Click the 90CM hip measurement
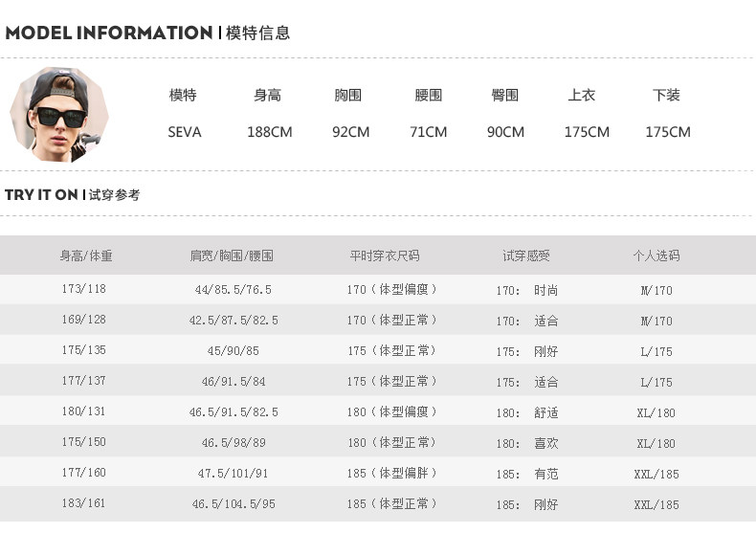This screenshot has width=756, height=555. tap(505, 132)
